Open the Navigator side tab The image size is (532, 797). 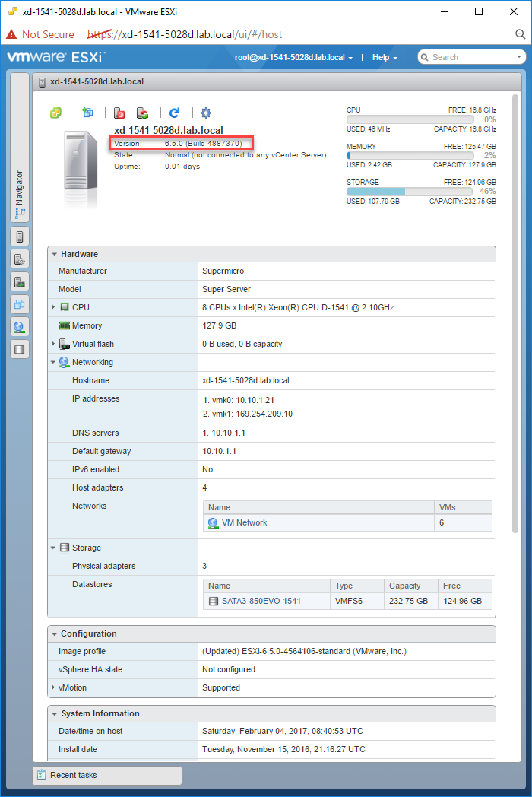tap(20, 148)
